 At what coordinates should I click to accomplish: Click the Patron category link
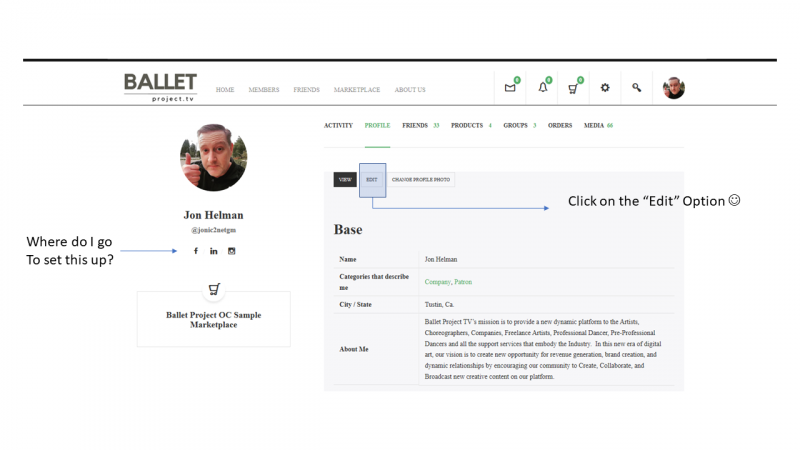coord(463,282)
